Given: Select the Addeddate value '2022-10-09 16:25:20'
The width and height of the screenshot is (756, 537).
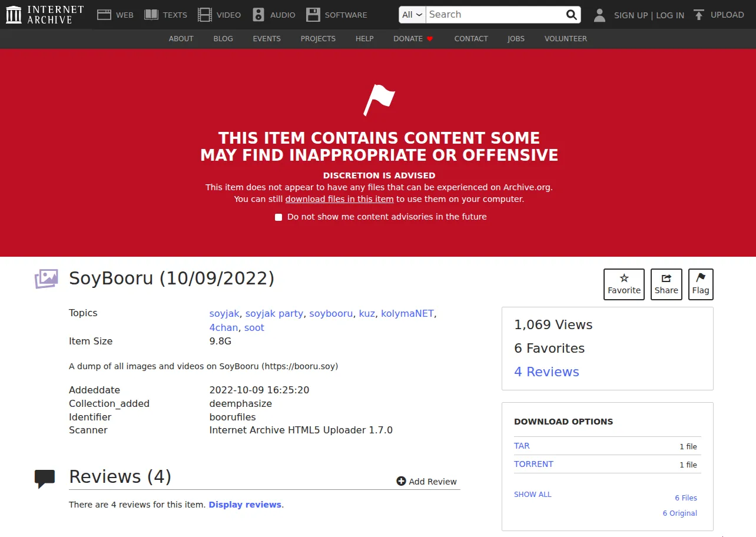Looking at the screenshot, I should click(x=259, y=390).
